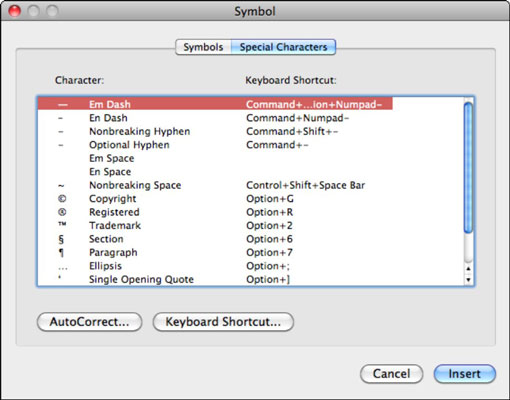Choose En Dash from the list
Image resolution: width=510 pixels, height=400 pixels.
pos(251,118)
